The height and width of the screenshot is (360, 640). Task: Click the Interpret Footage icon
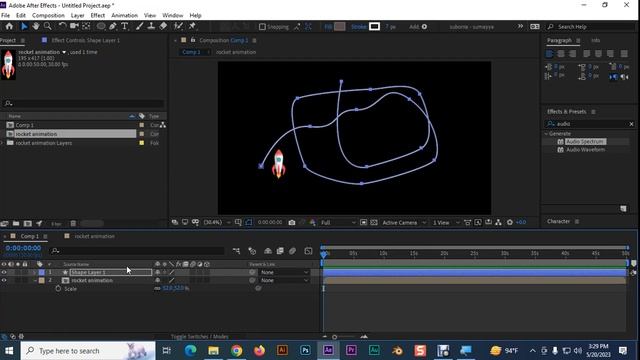(4, 224)
